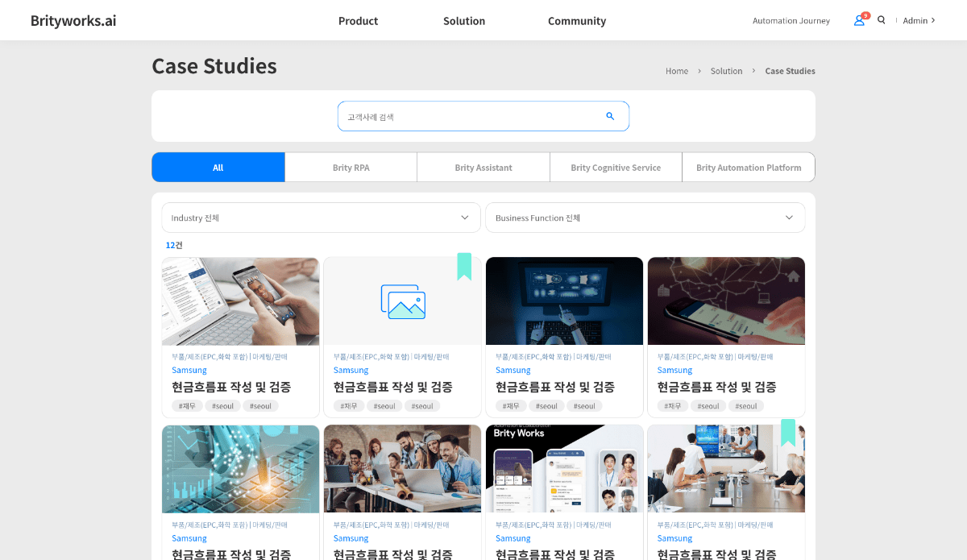
Task: Go to the Automation Journey link
Action: (791, 21)
